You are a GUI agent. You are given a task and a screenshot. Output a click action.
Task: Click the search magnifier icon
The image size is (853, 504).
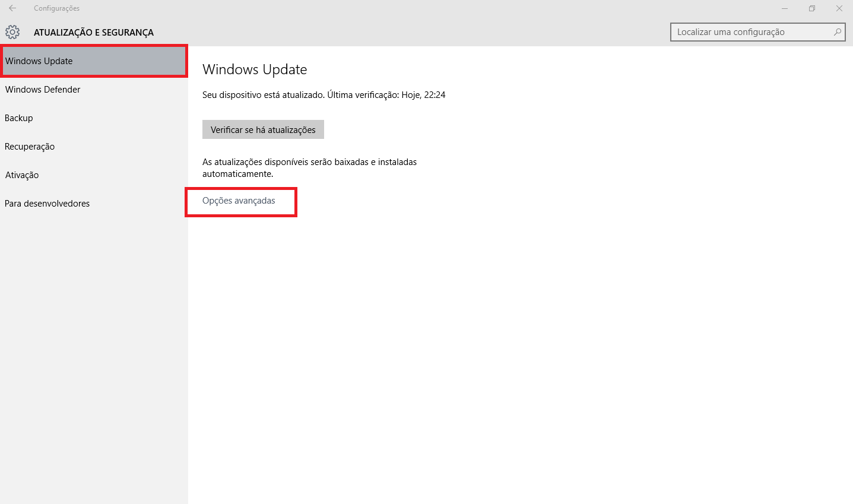click(838, 32)
